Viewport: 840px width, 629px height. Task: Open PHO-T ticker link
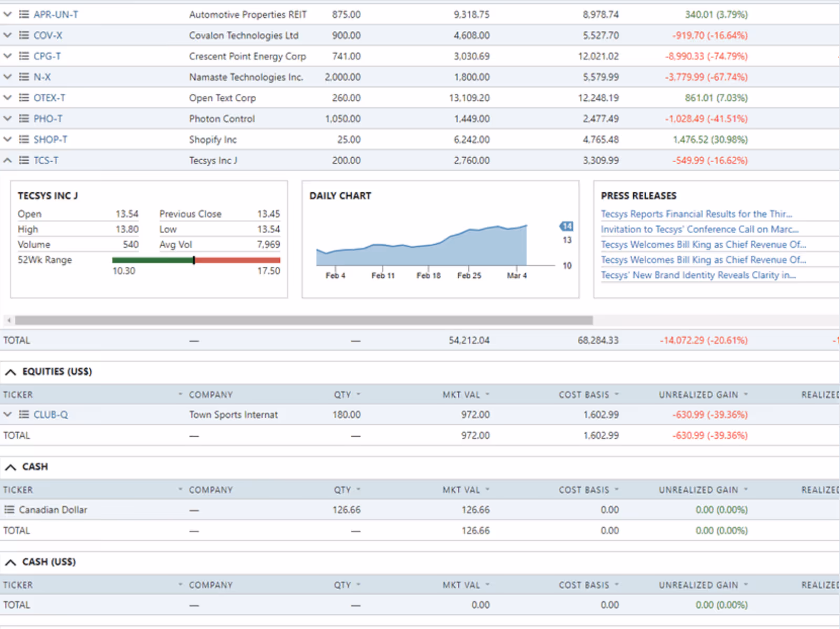[x=48, y=119]
